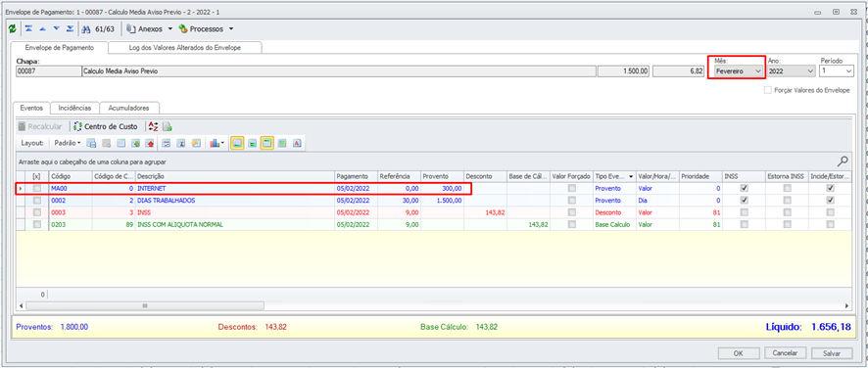Toggle Estorna INSS checkbox in INTERNET row
Screen dimensions: 868x368
click(x=787, y=188)
